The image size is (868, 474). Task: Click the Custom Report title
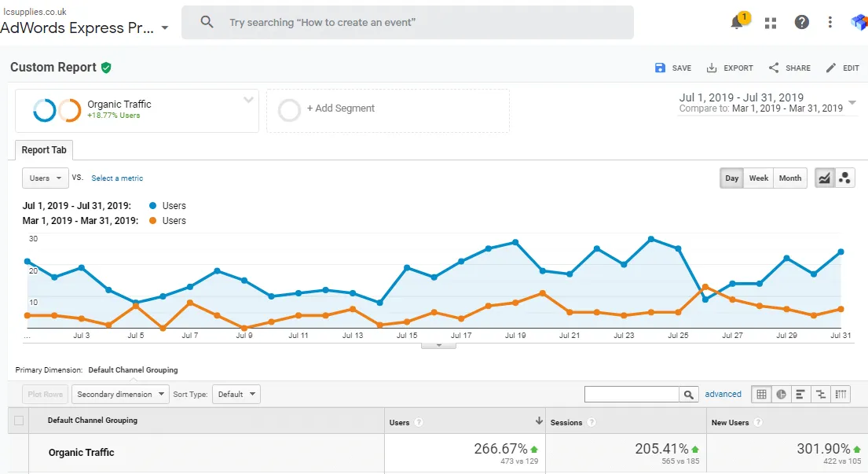pos(53,68)
